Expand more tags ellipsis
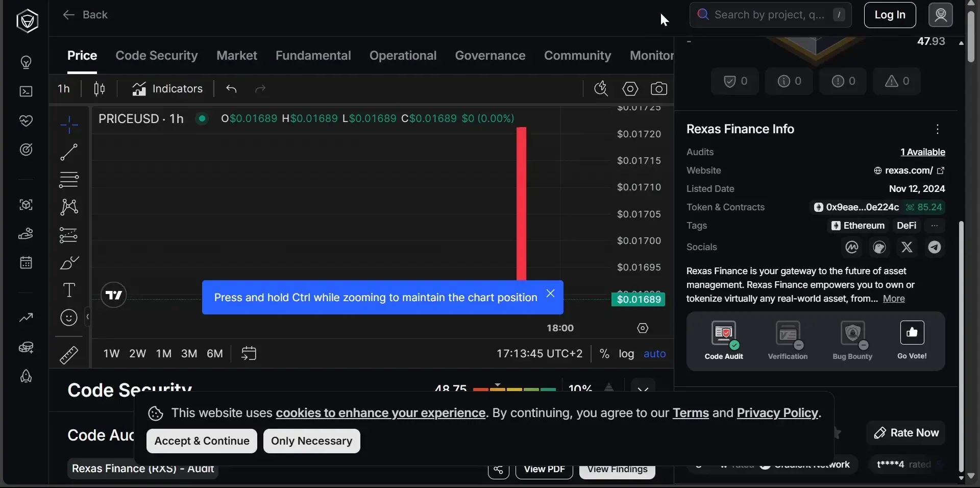The width and height of the screenshot is (980, 488). coord(935,226)
